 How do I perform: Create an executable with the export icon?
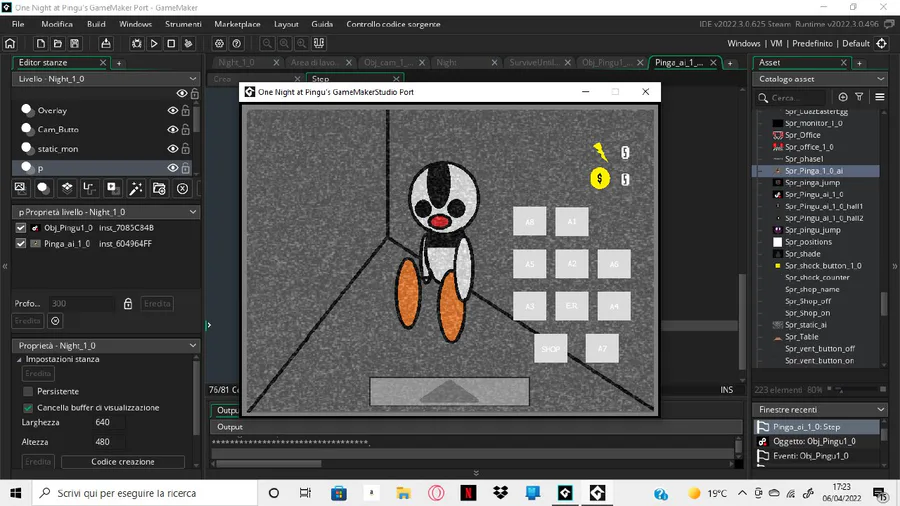[106, 44]
